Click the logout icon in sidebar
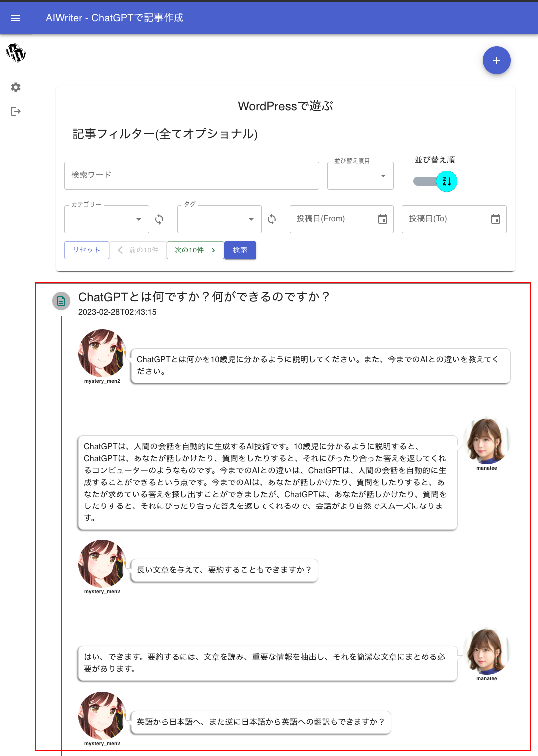Viewport: 538px width, 756px height. point(16,111)
